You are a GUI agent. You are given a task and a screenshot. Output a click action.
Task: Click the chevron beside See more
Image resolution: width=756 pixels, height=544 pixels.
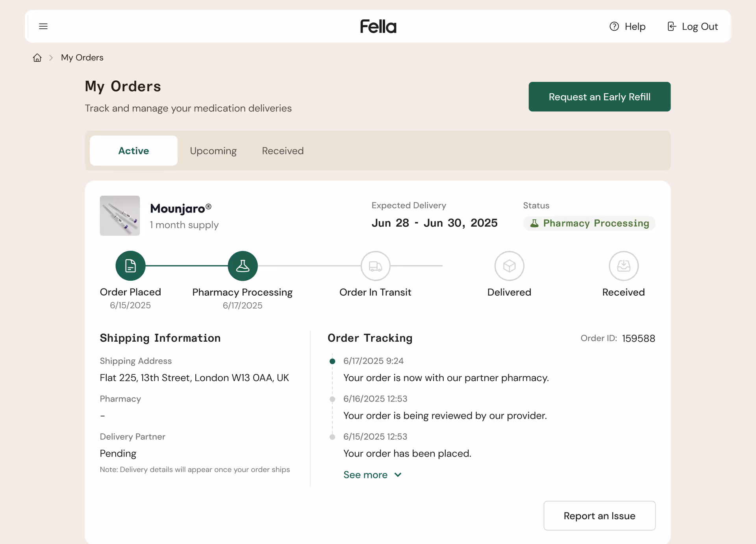(398, 475)
